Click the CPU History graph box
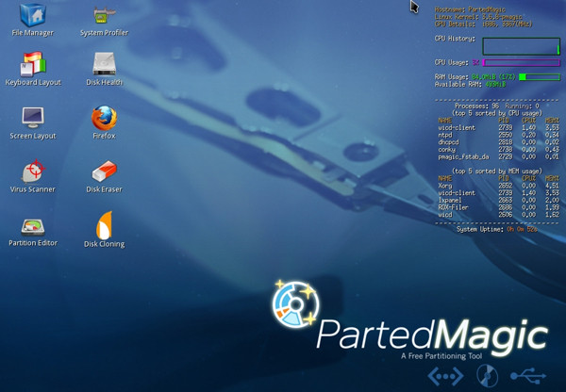The height and width of the screenshot is (392, 566). (x=521, y=46)
